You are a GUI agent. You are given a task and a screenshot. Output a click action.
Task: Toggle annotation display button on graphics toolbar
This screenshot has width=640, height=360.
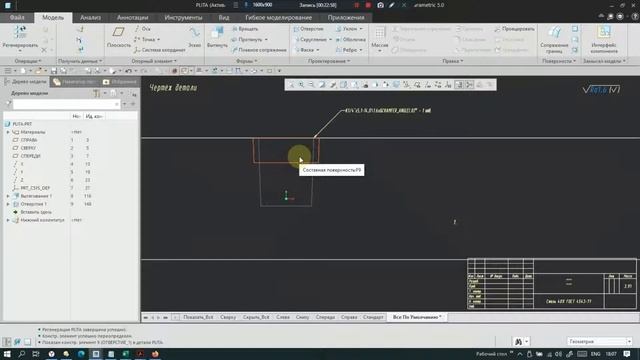459,84
